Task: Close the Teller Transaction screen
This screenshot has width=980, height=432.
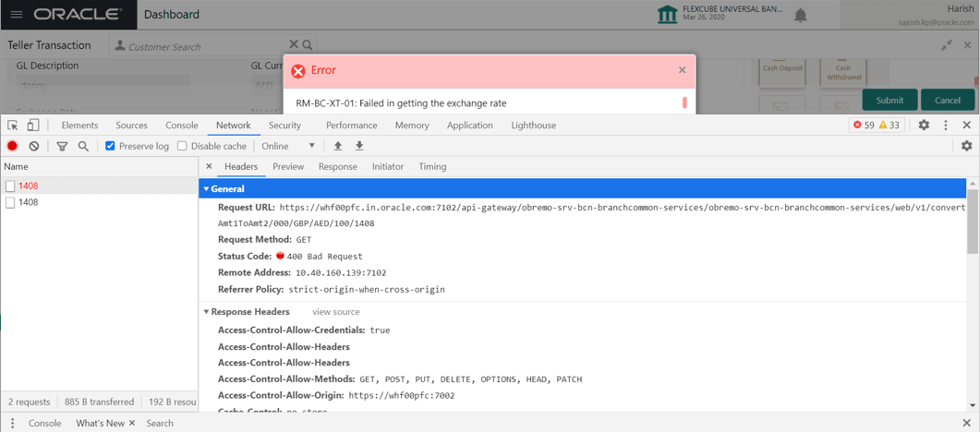Action: (x=966, y=45)
